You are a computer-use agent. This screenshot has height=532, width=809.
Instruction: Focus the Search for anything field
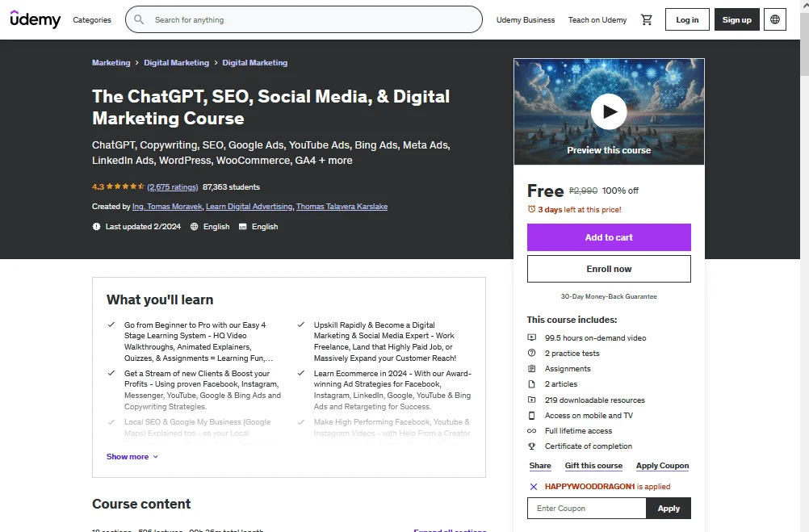pos(304,19)
